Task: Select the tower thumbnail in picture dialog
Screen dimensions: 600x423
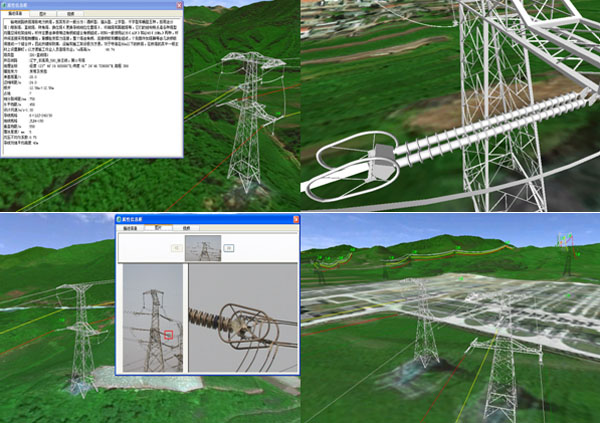Action: coord(205,246)
